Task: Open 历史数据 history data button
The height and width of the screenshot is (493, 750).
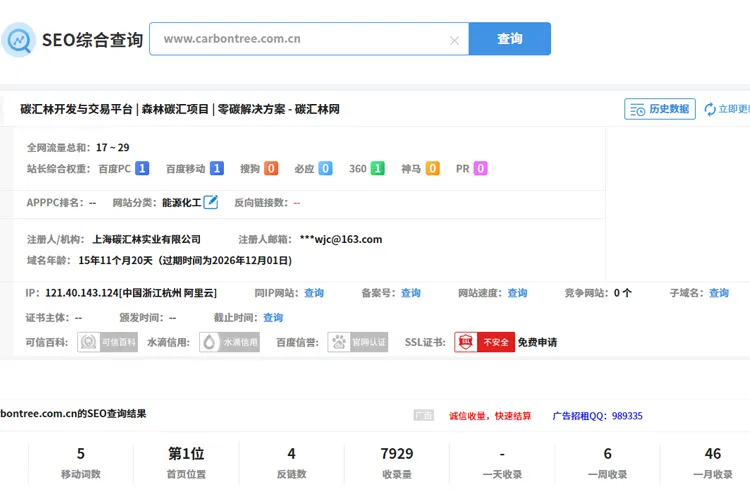Action: click(x=660, y=109)
